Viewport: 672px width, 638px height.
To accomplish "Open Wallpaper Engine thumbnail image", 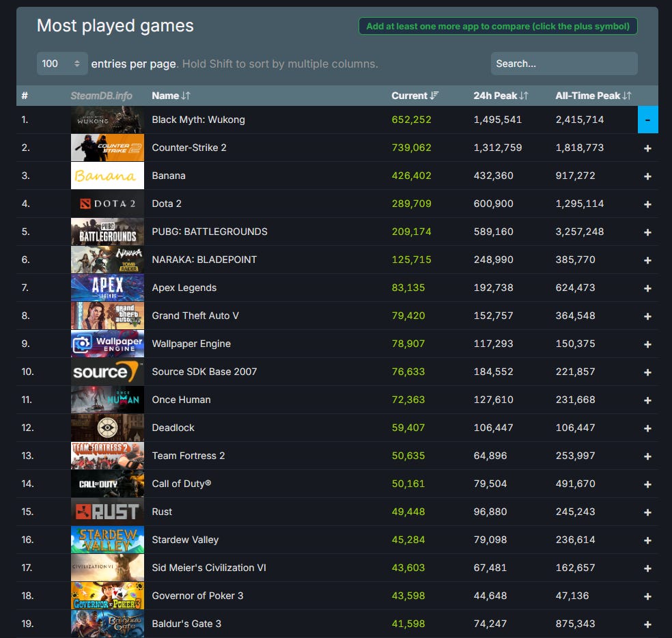I will [107, 344].
